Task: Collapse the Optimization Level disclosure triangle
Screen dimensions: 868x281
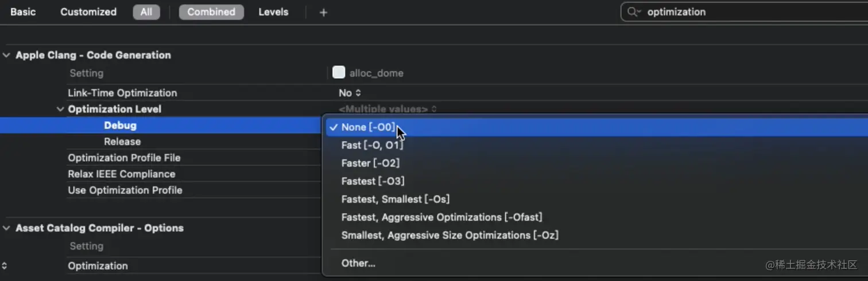Action: click(60, 109)
